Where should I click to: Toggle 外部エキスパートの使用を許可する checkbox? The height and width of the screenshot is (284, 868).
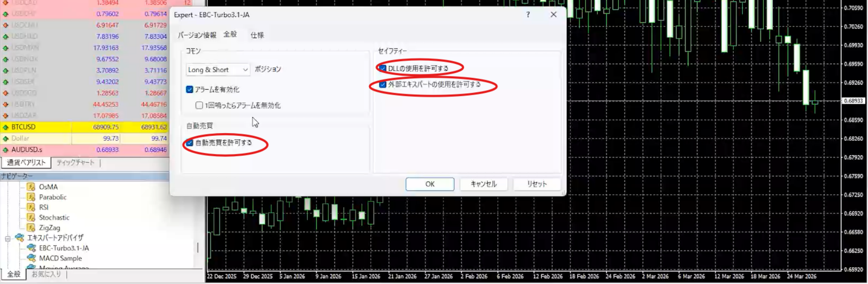tap(383, 84)
